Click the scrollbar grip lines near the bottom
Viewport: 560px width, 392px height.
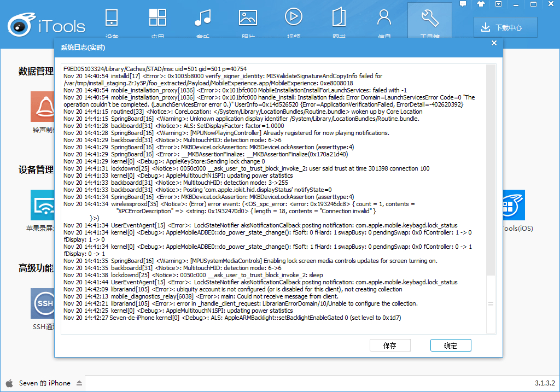point(491,305)
